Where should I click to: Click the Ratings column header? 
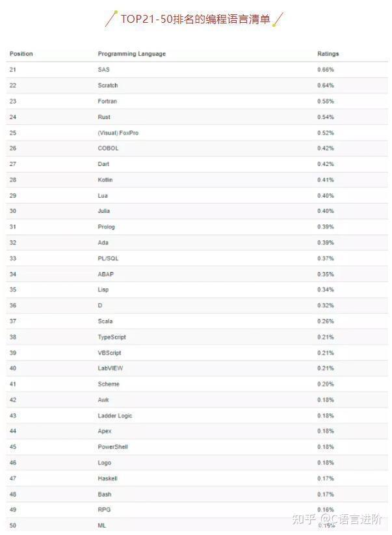point(328,53)
